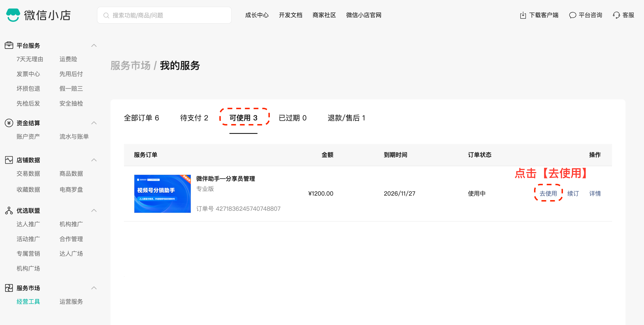644x325 pixels.
Task: Click 去使用 for 微伴助手 order
Action: coord(548,193)
